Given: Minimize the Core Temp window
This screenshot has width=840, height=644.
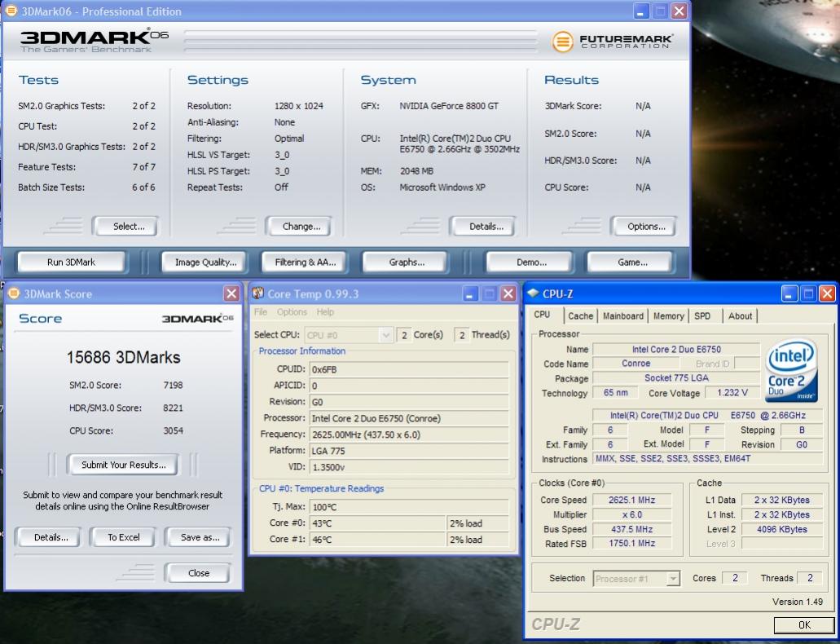Looking at the screenshot, I should (470, 293).
